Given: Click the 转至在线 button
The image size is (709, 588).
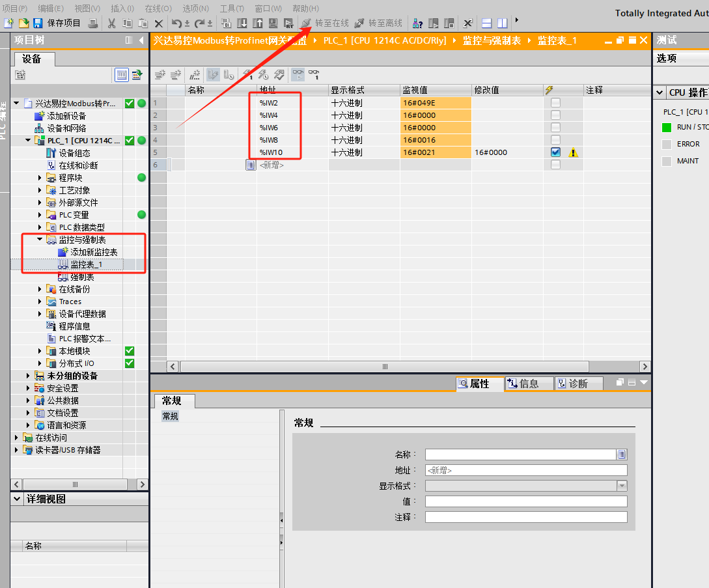Looking at the screenshot, I should (x=326, y=23).
